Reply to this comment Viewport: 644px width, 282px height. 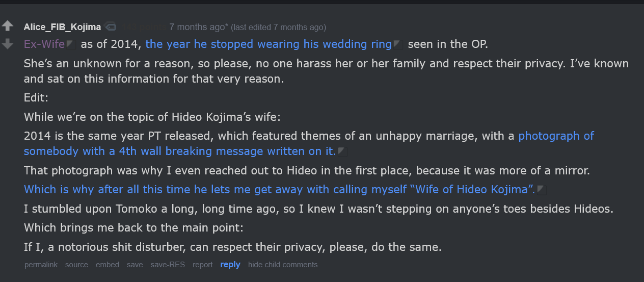click(230, 265)
